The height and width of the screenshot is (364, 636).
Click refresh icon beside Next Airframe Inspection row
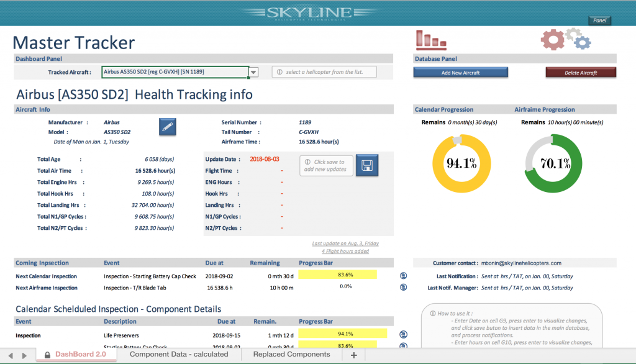point(403,287)
